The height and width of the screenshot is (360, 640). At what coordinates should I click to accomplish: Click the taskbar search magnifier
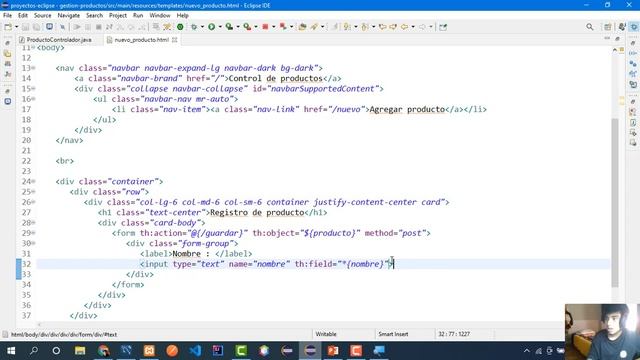coord(34,351)
